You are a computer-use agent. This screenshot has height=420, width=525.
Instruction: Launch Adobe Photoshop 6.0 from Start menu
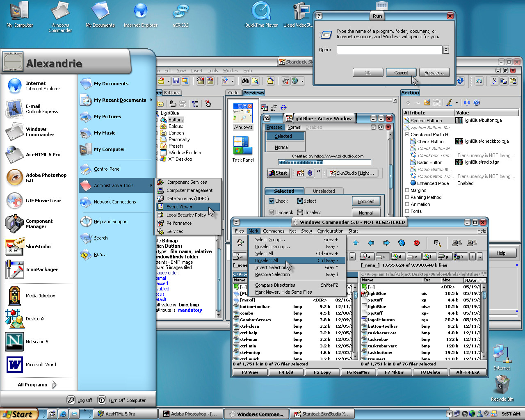tap(37, 178)
